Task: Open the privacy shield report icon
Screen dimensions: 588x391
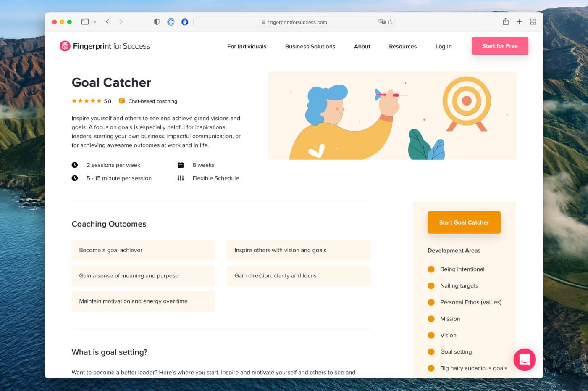Action: 157,22
